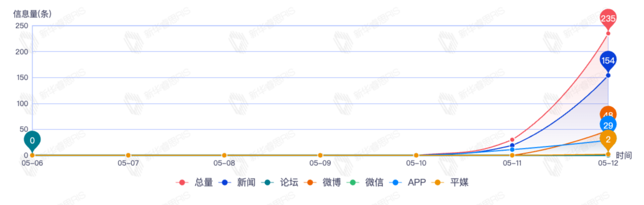This screenshot has width=644, height=205.
Task: Hide the 论坛 series in legend
Action: (x=282, y=183)
